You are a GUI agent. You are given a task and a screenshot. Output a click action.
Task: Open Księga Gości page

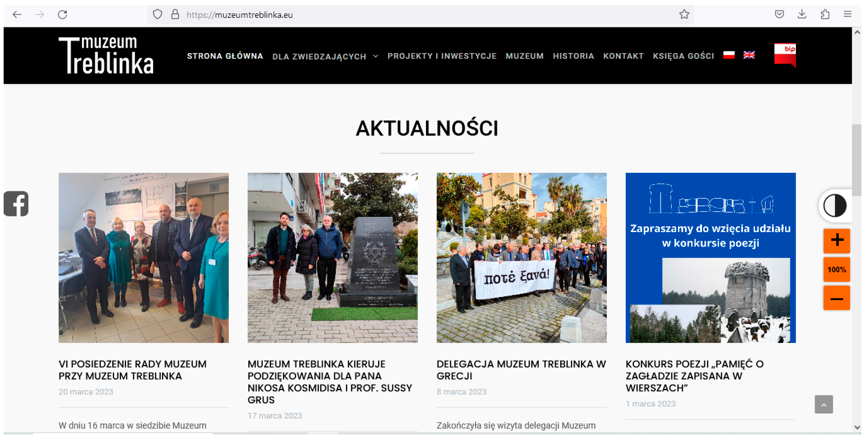683,56
